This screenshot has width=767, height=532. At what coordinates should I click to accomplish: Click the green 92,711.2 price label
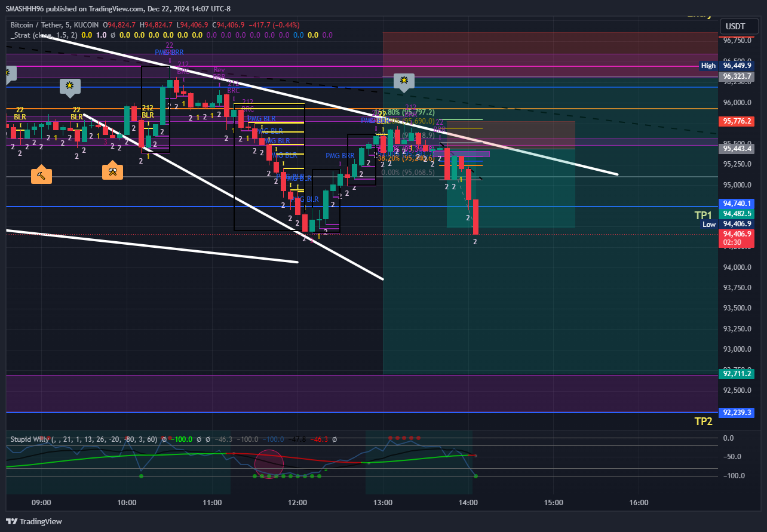coord(737,373)
